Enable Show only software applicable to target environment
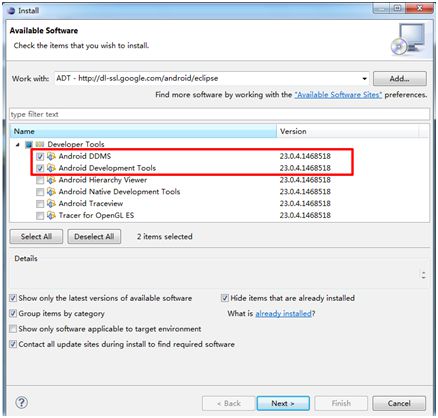Image resolution: width=438 pixels, height=418 pixels. (x=13, y=329)
